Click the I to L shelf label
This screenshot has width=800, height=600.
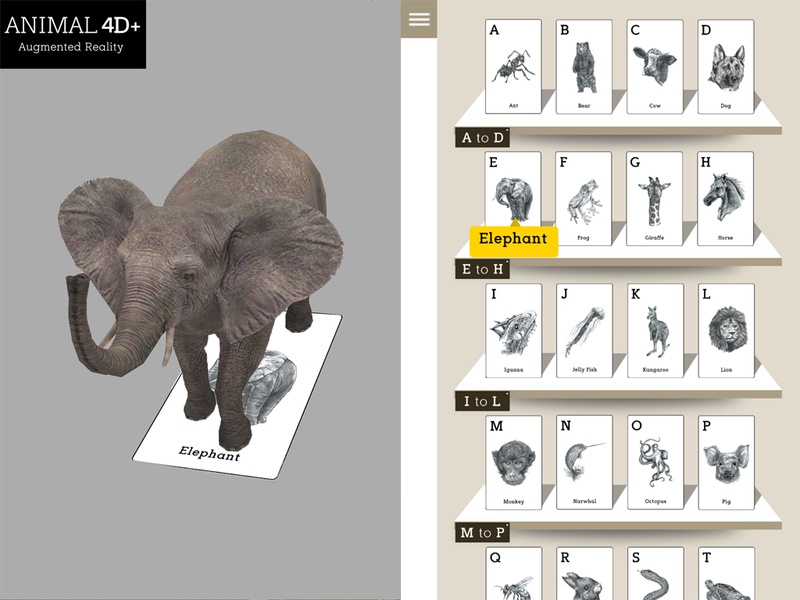tap(482, 402)
